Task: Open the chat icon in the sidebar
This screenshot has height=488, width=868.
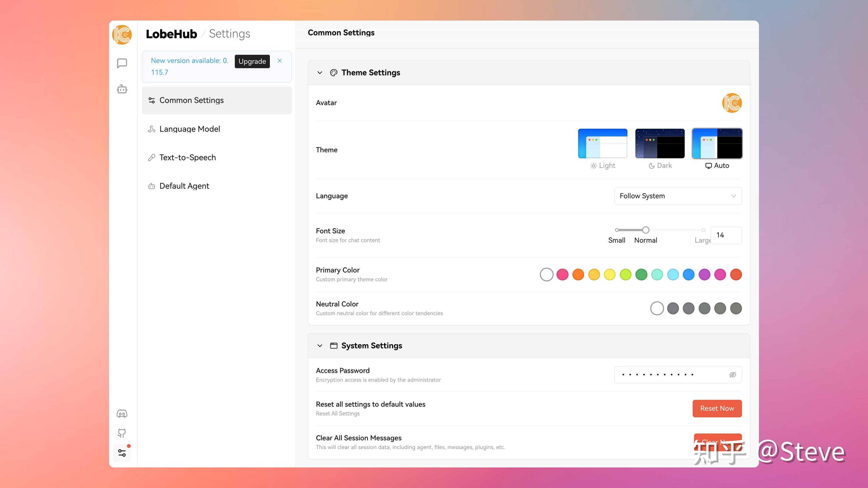Action: pos(122,63)
